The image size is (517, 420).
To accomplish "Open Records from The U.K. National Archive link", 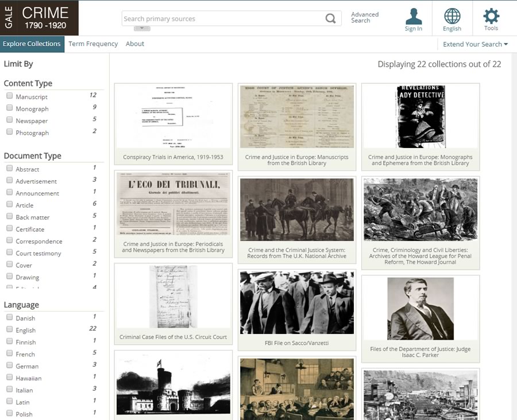I will (297, 253).
